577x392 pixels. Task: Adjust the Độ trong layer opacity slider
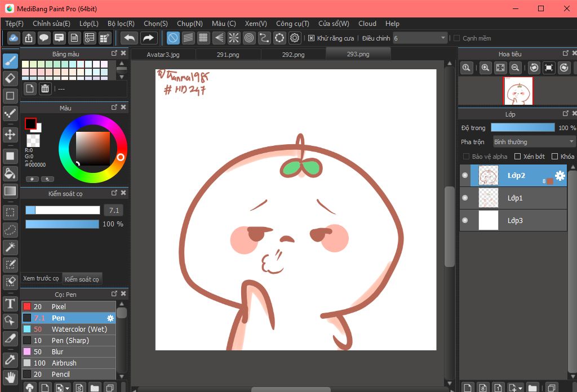pos(523,128)
